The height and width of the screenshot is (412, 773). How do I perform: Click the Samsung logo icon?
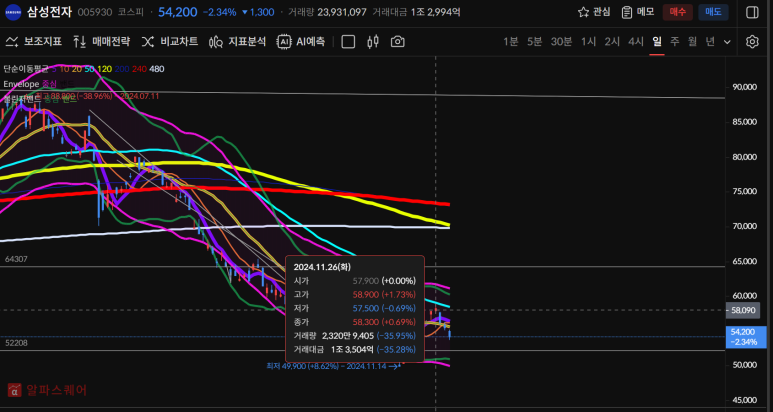pyautogui.click(x=13, y=12)
